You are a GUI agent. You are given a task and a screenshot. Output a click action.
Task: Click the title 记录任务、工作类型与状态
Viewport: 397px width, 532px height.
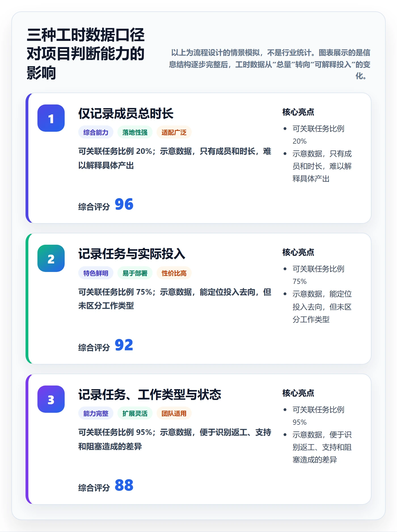(x=150, y=395)
